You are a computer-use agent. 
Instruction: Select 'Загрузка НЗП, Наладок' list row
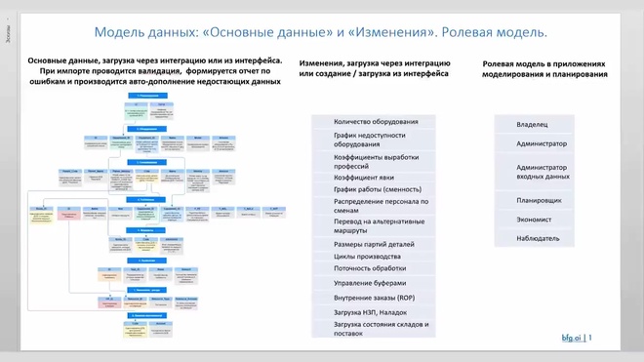tap(374, 312)
